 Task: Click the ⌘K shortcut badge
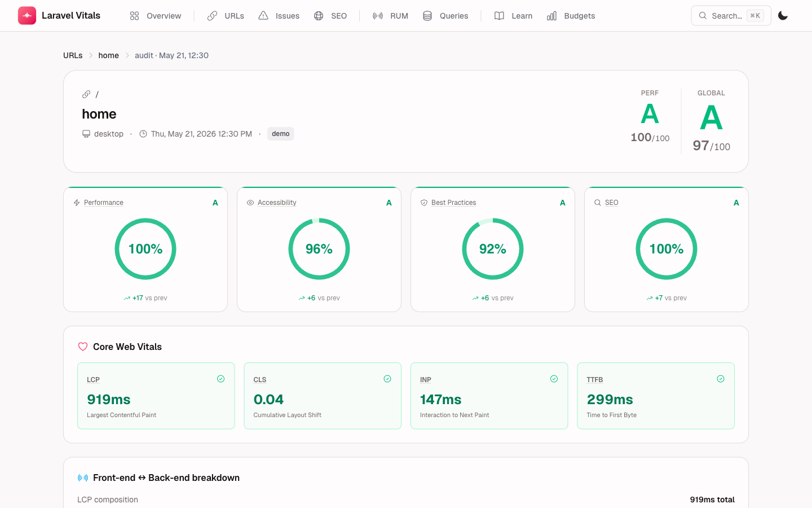(x=755, y=16)
